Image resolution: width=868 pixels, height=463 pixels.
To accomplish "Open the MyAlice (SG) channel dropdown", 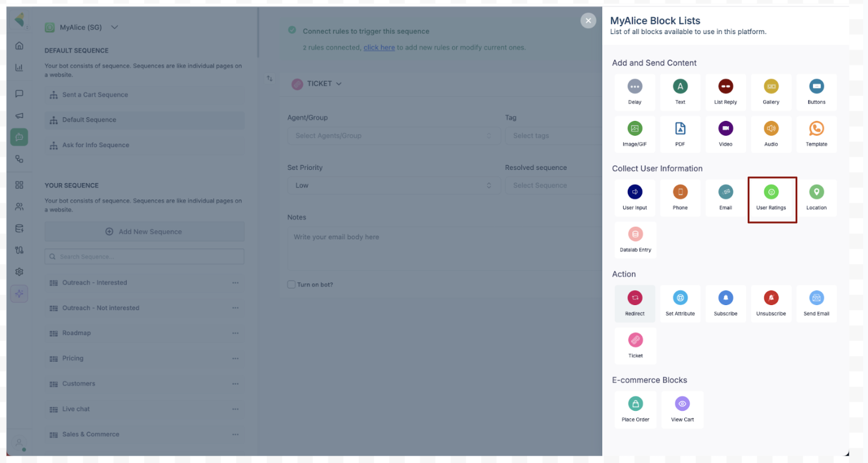I will (x=82, y=28).
